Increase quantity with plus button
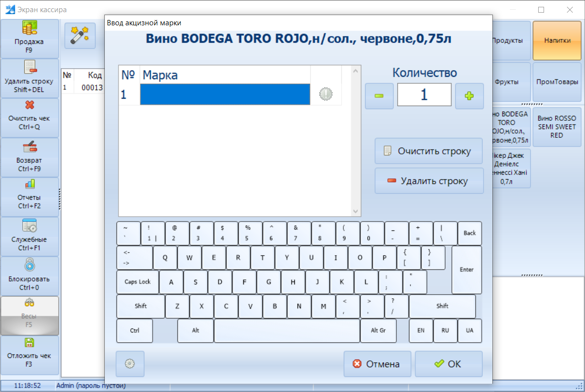The image size is (585, 392). (x=469, y=96)
